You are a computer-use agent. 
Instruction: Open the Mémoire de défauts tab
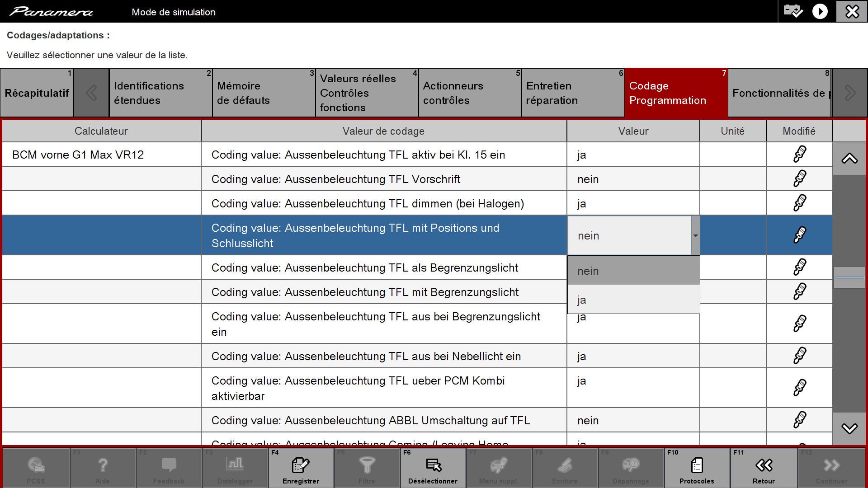tap(264, 93)
